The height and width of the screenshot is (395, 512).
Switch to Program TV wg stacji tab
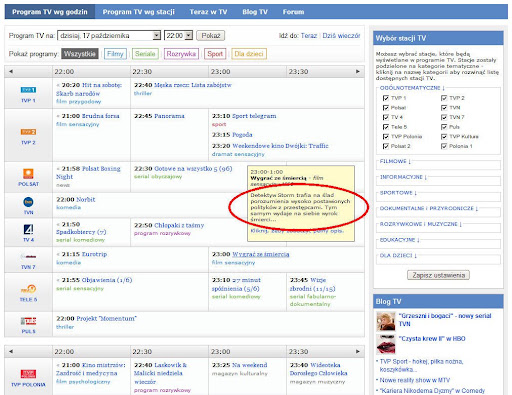pyautogui.click(x=138, y=12)
